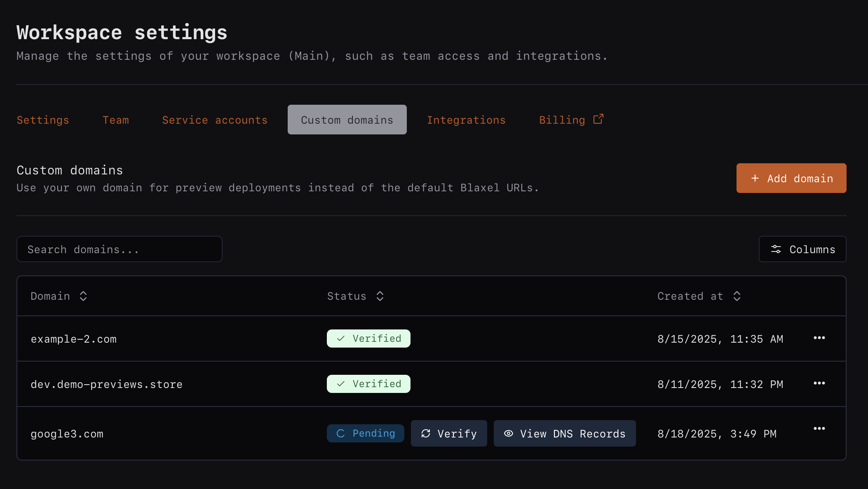868x489 pixels.
Task: Switch to the Team tab
Action: (x=115, y=120)
